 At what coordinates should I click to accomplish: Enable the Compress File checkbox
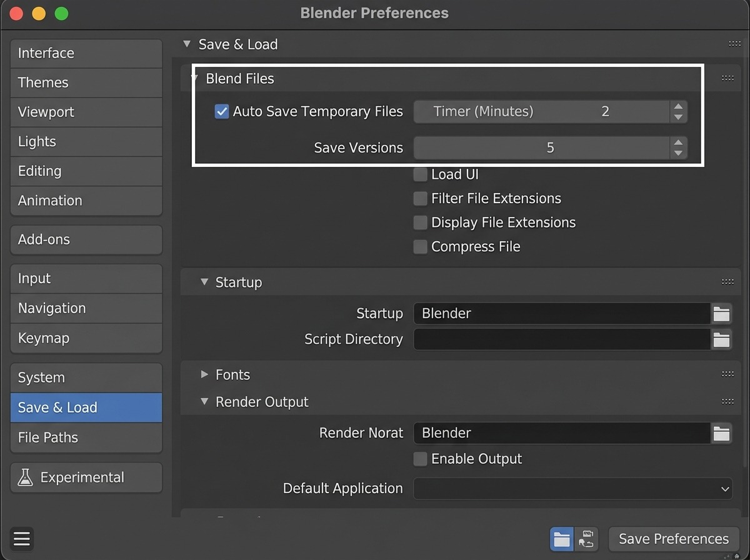tap(421, 247)
